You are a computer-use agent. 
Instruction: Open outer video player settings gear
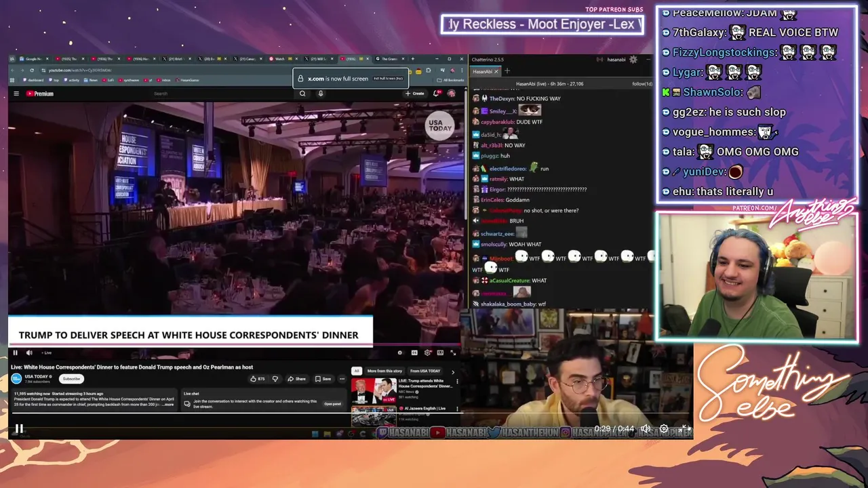click(664, 428)
